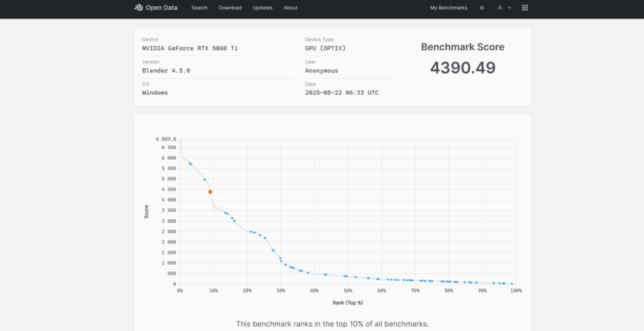Click the Anonymous user value

322,70
